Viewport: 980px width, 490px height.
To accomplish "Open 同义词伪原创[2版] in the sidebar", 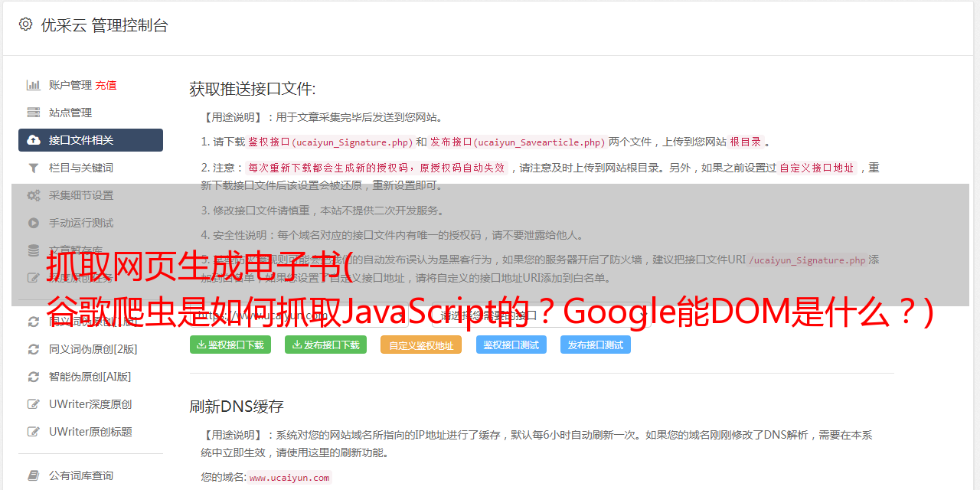I will click(x=90, y=349).
